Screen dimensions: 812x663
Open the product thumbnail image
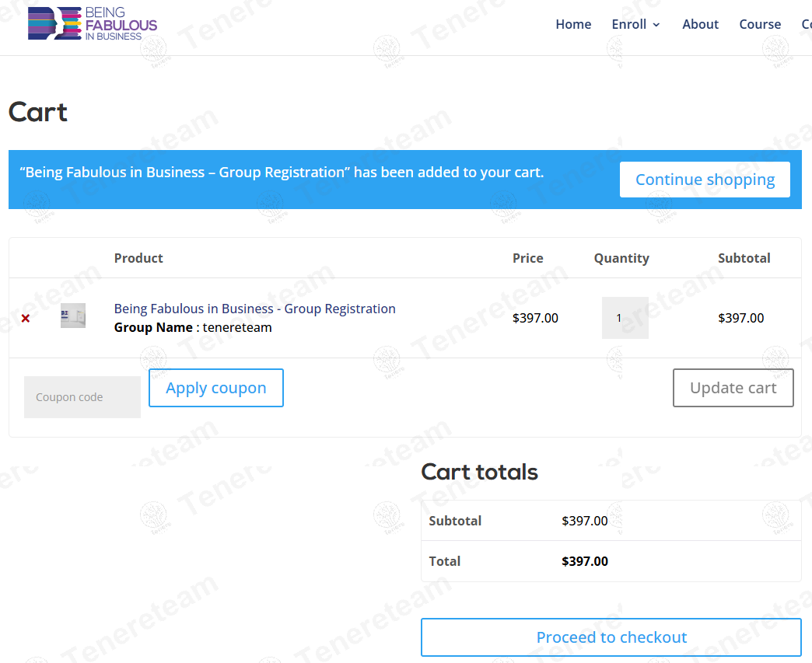pos(73,316)
